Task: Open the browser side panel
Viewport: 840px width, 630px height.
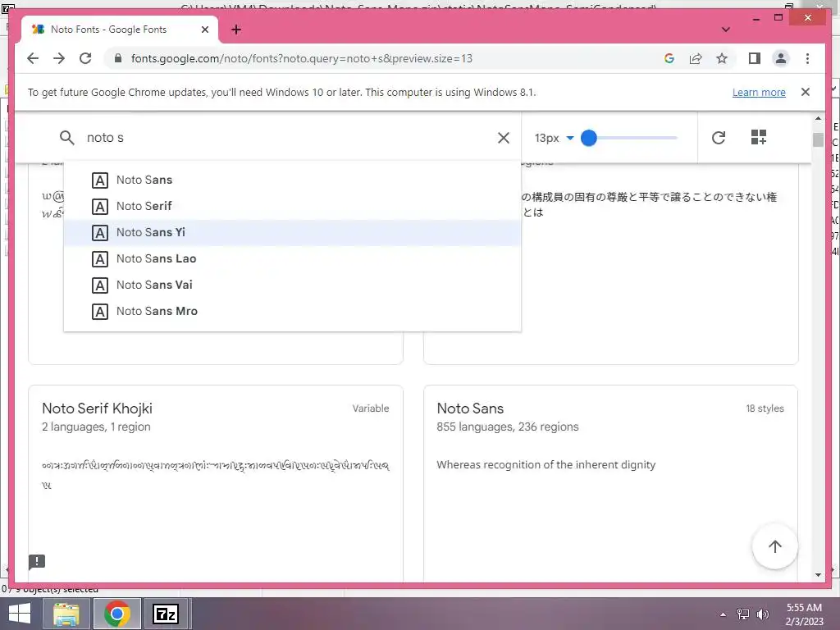Action: (755, 58)
